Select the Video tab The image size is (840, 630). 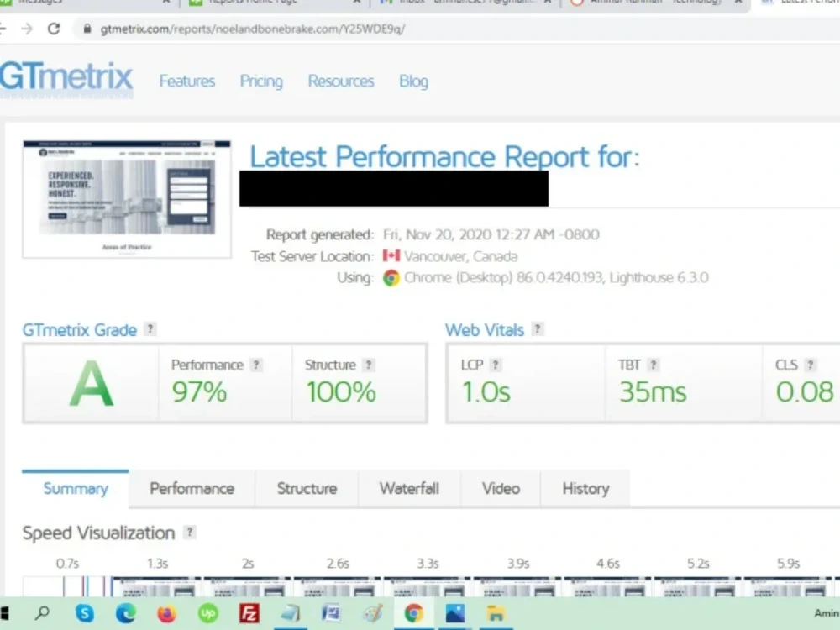(501, 489)
